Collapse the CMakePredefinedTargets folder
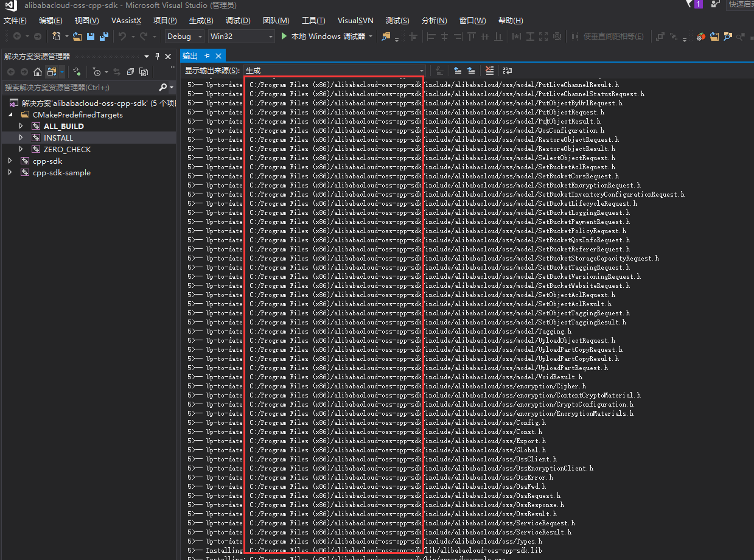 (10, 114)
